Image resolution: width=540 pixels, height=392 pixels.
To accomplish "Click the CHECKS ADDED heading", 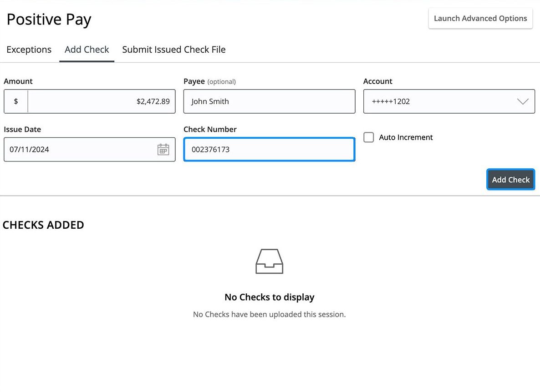I will (43, 225).
